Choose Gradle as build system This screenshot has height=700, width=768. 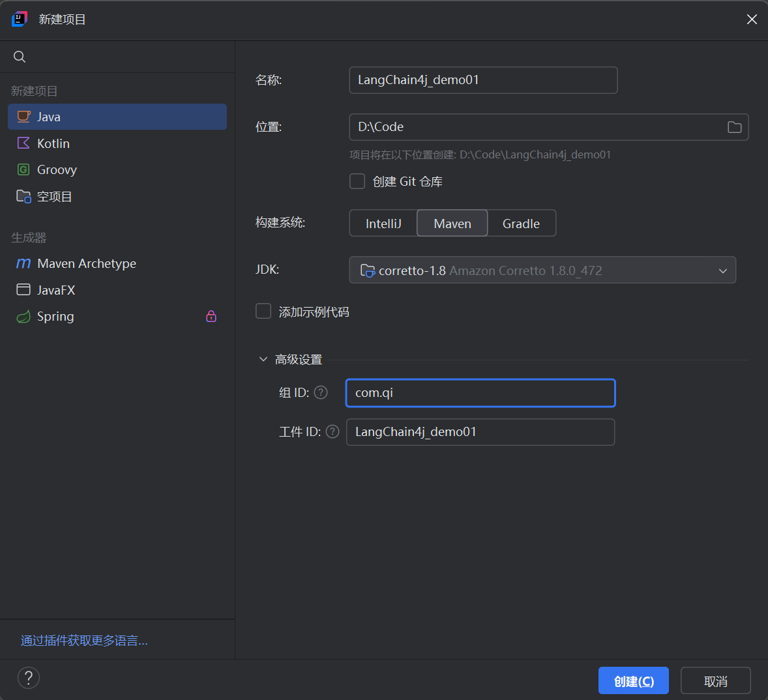click(x=521, y=223)
